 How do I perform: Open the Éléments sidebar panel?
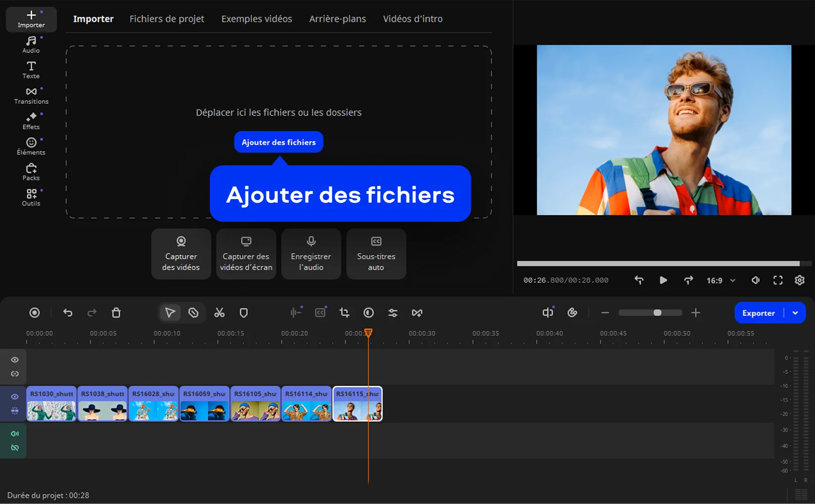pyautogui.click(x=31, y=146)
